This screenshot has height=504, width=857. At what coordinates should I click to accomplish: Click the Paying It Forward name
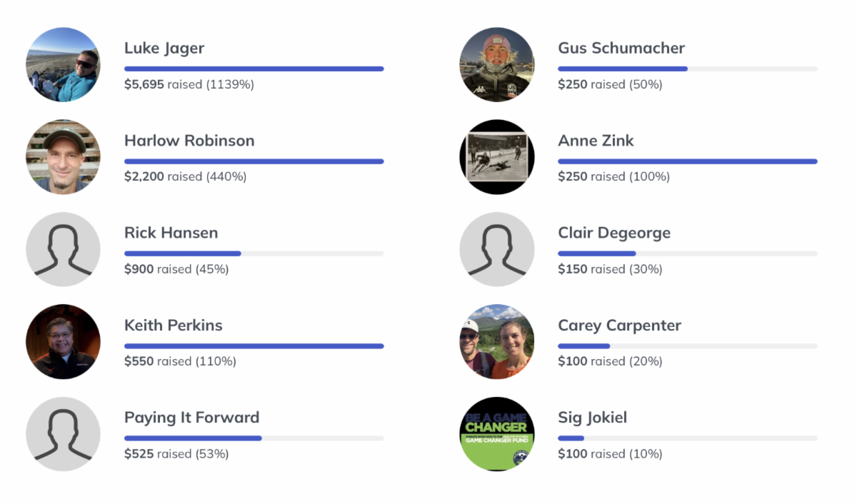[191, 418]
